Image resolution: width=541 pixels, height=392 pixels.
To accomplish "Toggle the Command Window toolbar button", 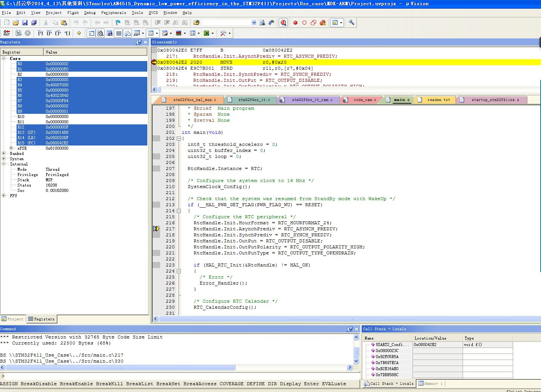I will tap(92, 33).
